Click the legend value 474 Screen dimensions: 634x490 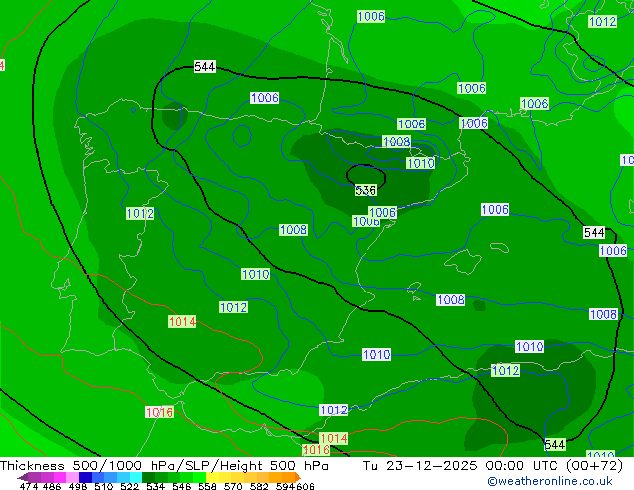[29, 486]
